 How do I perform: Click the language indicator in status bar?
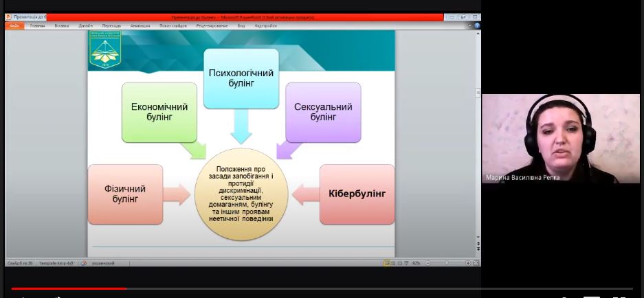click(103, 263)
